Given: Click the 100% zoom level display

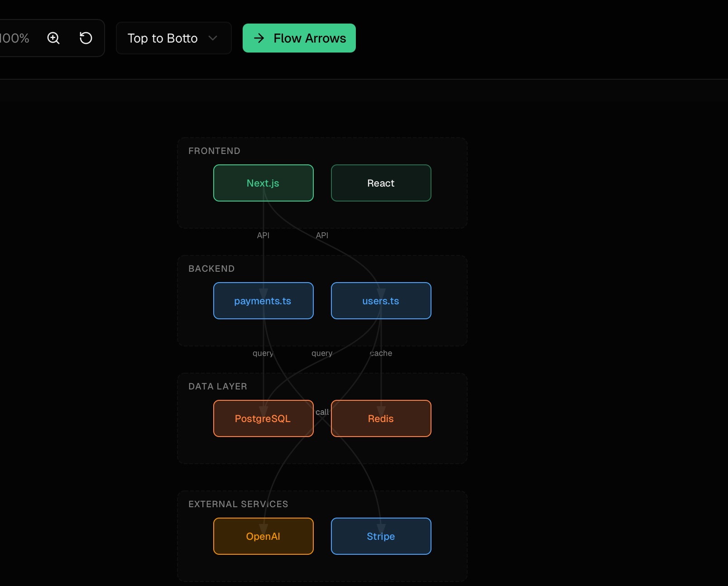Looking at the screenshot, I should [15, 38].
